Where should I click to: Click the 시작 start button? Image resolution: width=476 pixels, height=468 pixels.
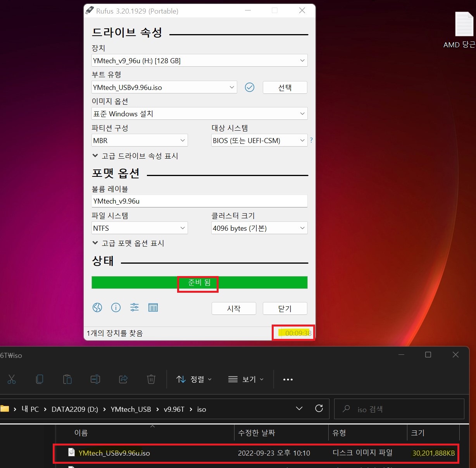click(234, 308)
